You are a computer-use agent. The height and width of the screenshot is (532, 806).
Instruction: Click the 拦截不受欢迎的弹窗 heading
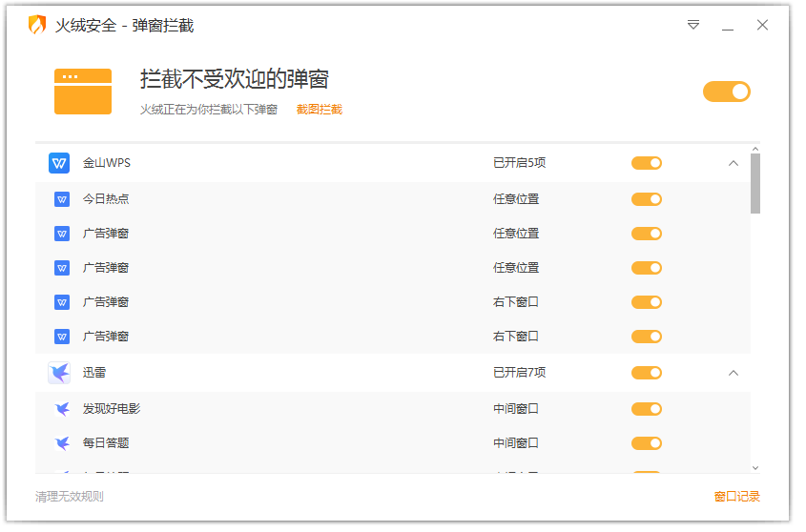pos(235,80)
